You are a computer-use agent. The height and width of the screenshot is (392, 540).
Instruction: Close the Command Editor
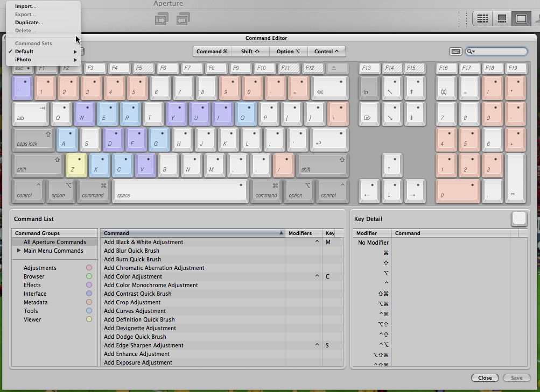(x=485, y=377)
